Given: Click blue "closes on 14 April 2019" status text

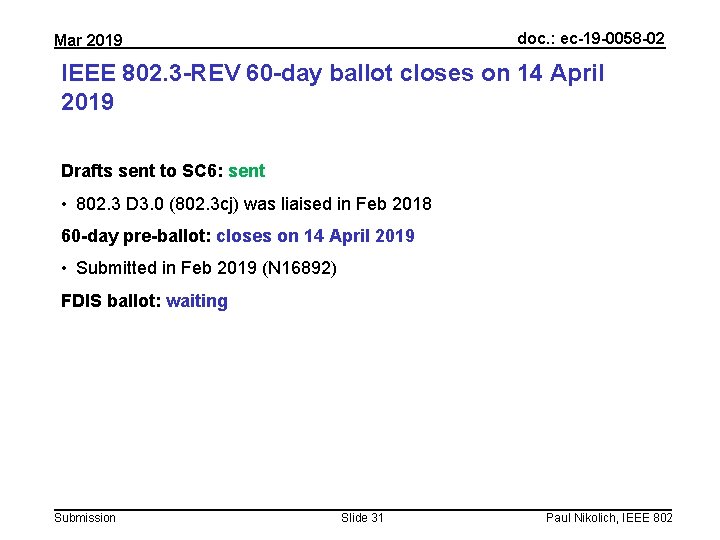Looking at the screenshot, I should (315, 236).
